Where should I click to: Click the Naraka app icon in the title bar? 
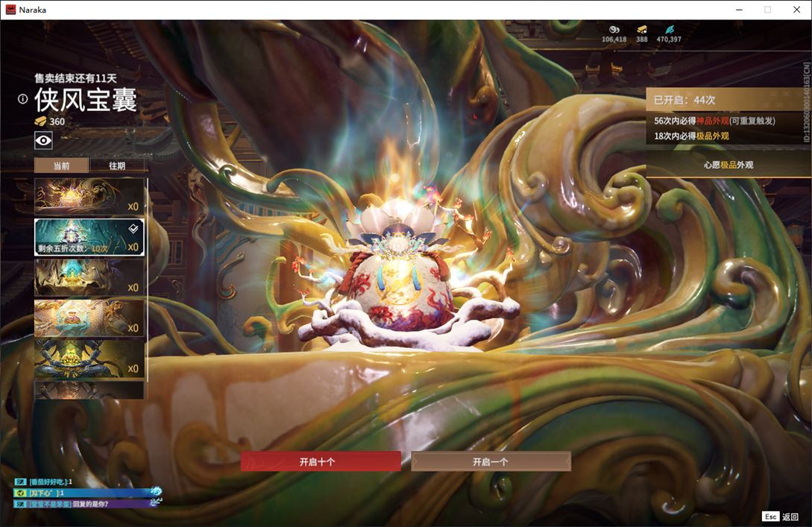pyautogui.click(x=10, y=10)
